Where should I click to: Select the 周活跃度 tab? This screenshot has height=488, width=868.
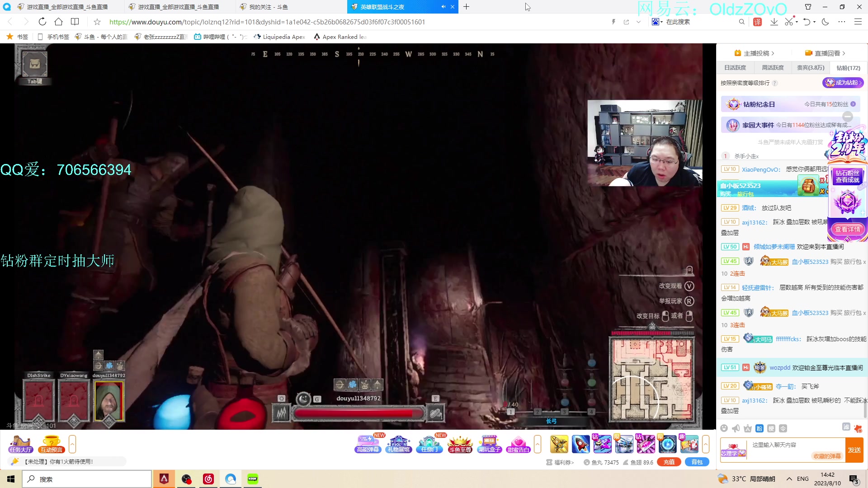point(773,68)
